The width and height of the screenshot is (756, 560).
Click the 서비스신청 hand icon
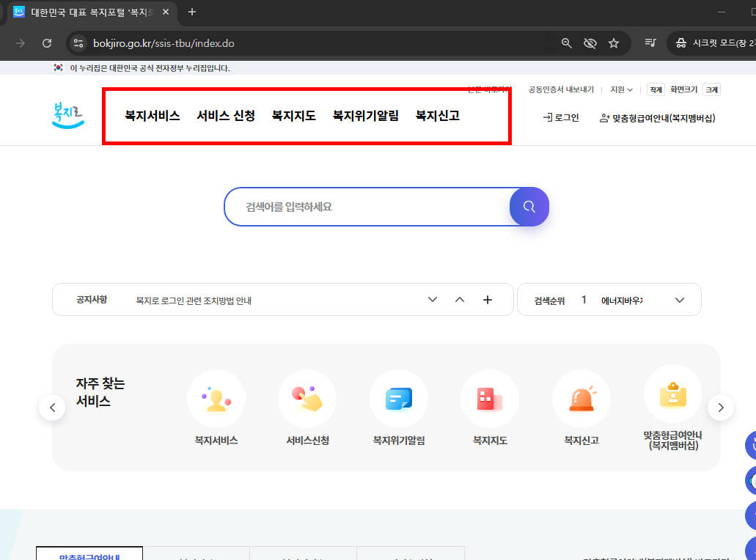[307, 398]
